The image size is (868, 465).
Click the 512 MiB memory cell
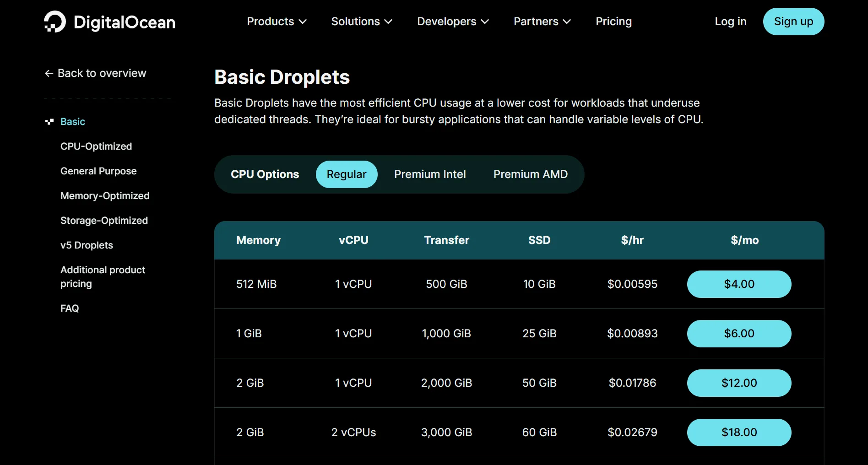click(256, 284)
